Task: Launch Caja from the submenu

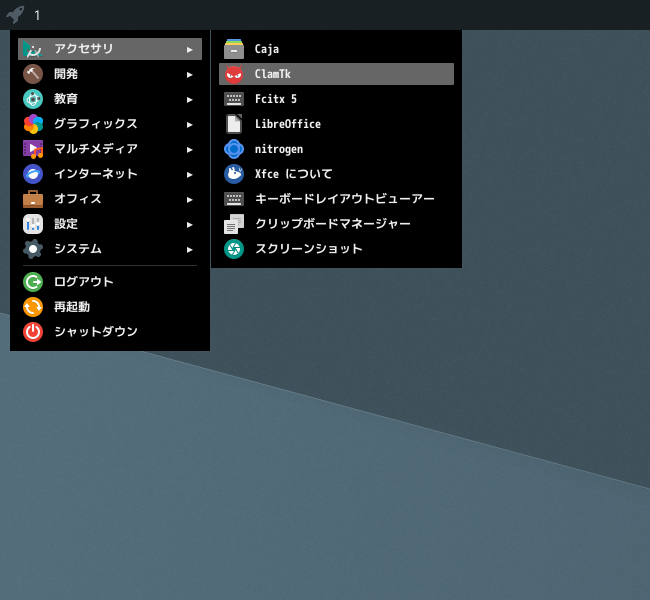Action: point(336,49)
